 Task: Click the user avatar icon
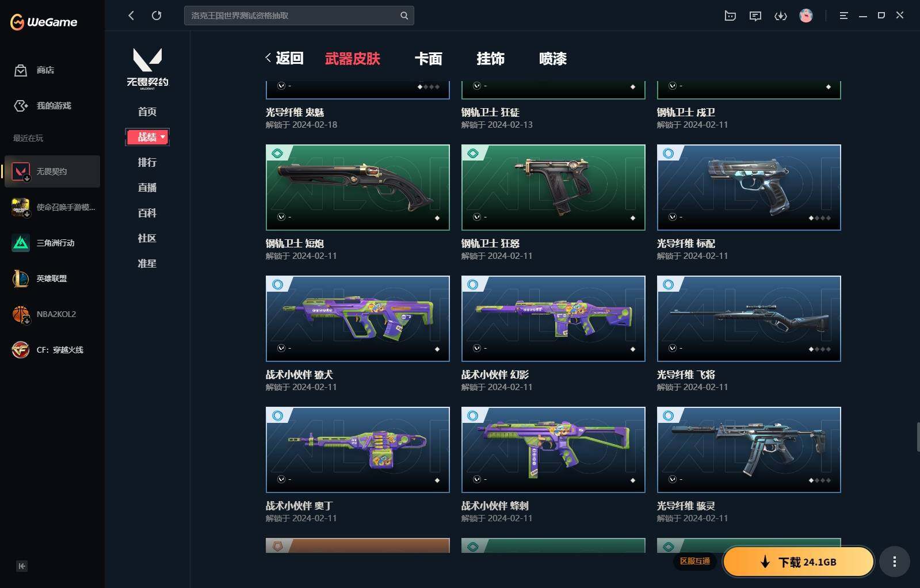click(806, 16)
